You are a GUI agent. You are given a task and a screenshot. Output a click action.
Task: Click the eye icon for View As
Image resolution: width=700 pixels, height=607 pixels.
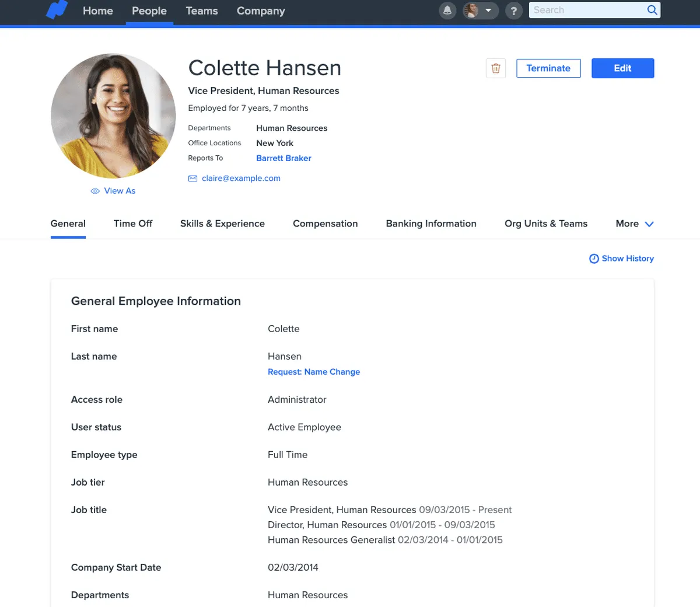tap(95, 191)
